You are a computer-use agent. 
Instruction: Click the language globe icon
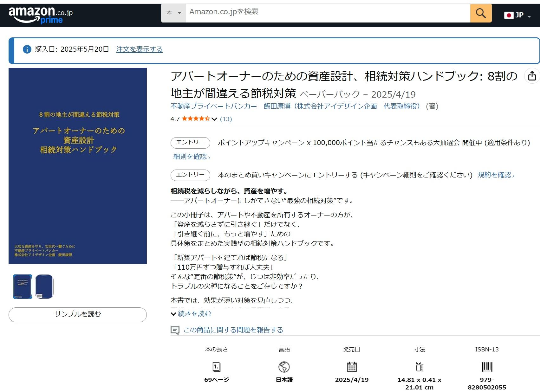pos(284,367)
